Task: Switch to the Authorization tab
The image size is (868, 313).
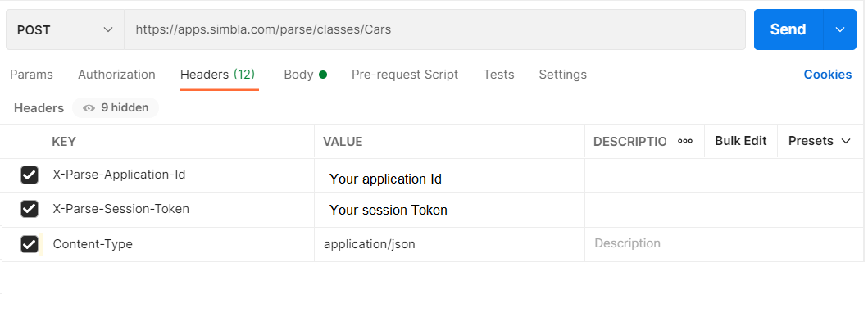Action: coord(117,75)
